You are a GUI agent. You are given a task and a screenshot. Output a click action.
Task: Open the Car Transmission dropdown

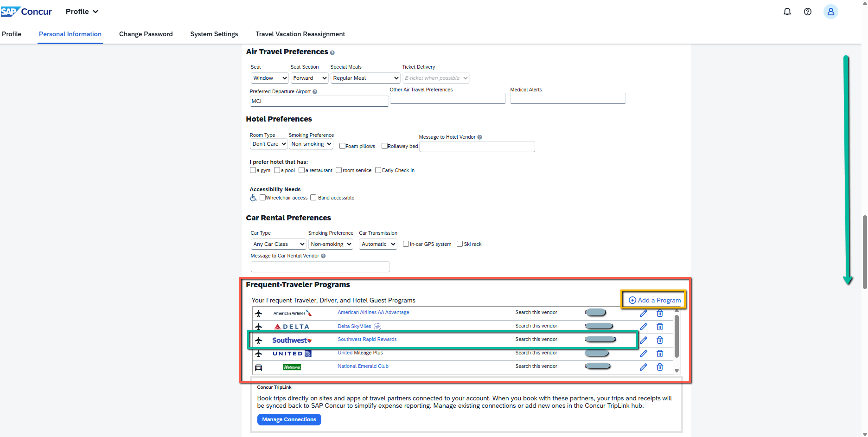tap(377, 244)
